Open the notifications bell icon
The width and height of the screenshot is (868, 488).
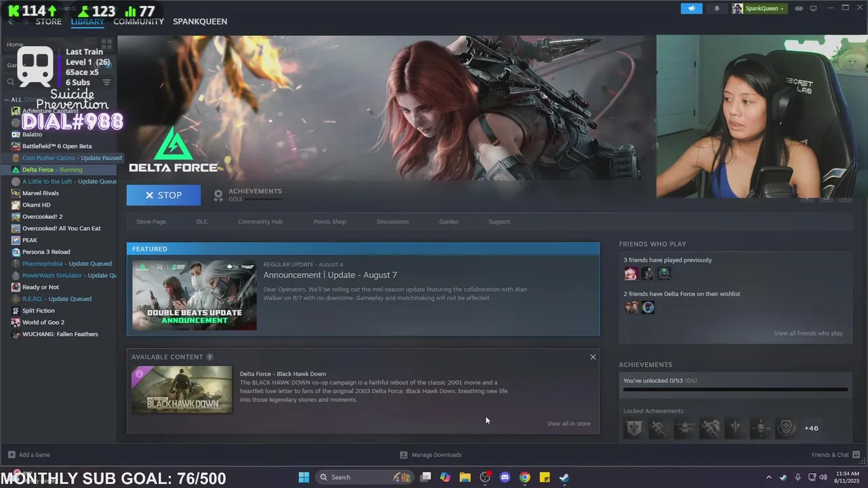pyautogui.click(x=717, y=8)
